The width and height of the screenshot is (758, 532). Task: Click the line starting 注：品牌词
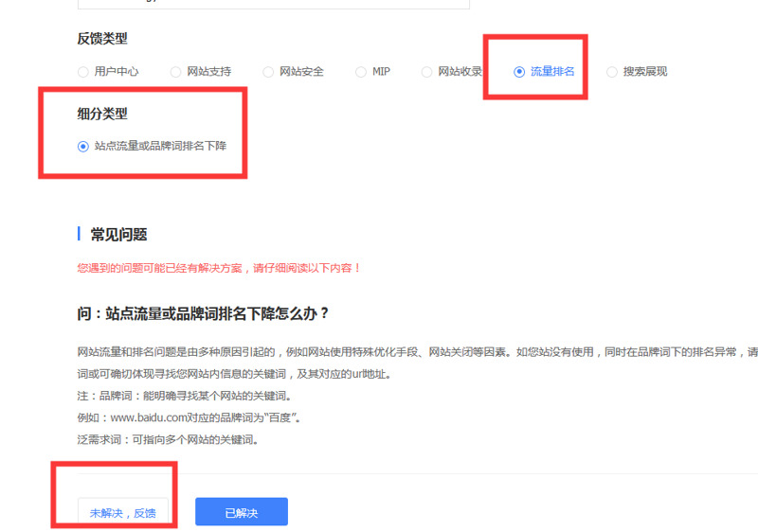coord(185,396)
